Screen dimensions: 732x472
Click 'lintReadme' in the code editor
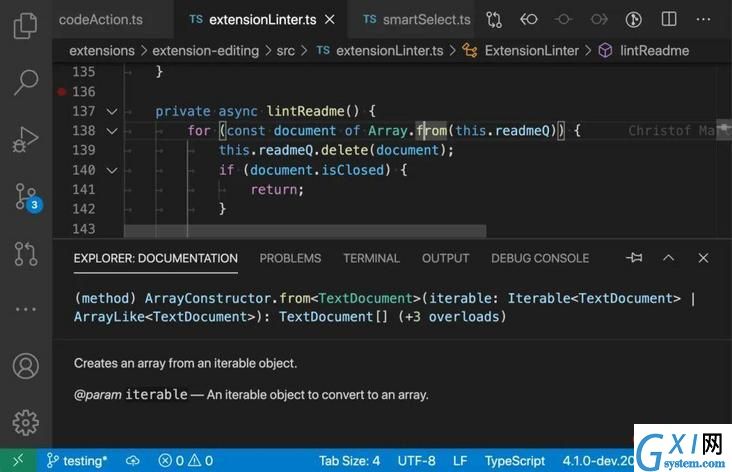[305, 111]
